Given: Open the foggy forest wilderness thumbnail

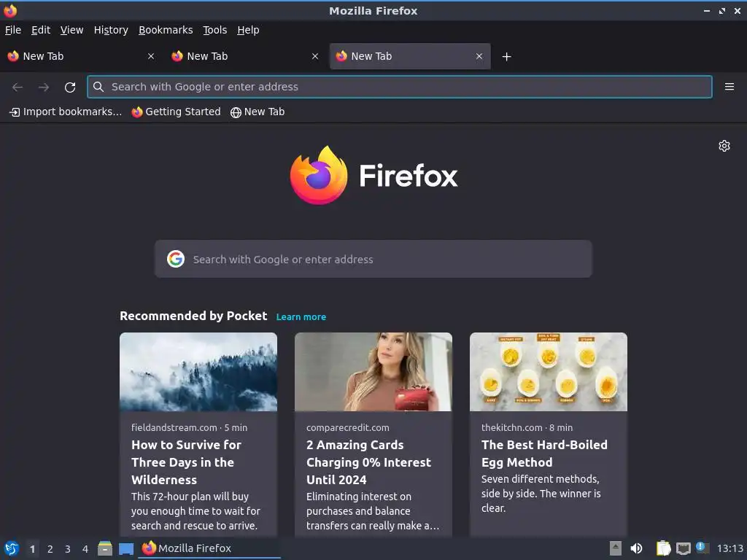Looking at the screenshot, I should tap(198, 372).
